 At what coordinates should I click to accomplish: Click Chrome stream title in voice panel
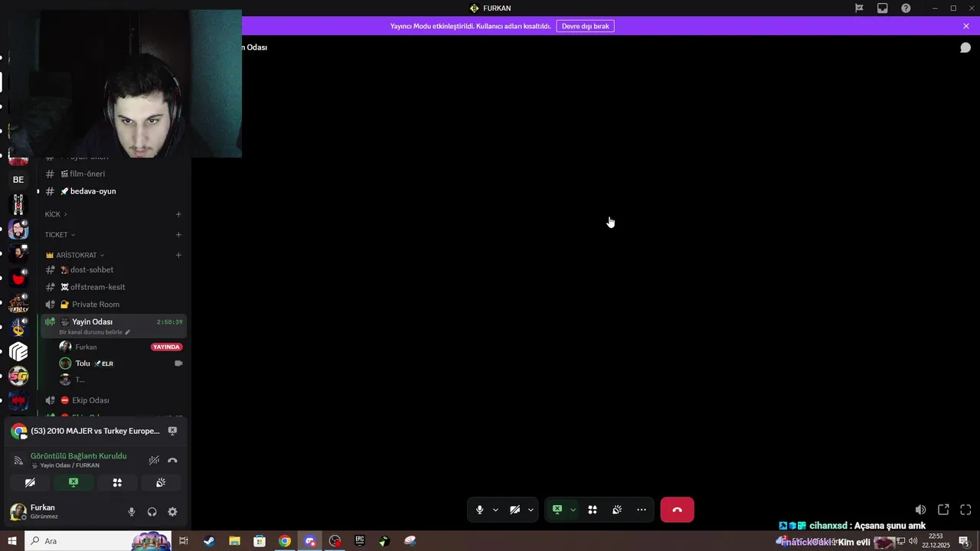click(95, 431)
